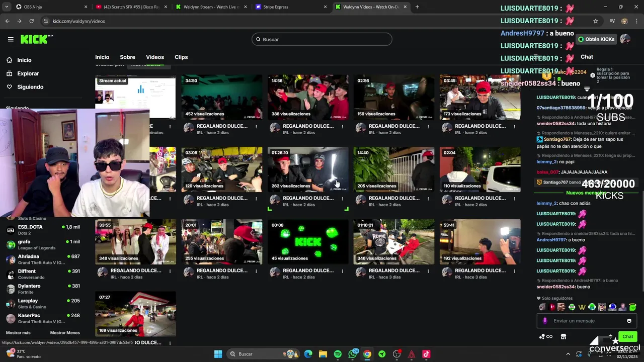Bookmark this page with star icon
This screenshot has height=362, width=644.
(596, 21)
